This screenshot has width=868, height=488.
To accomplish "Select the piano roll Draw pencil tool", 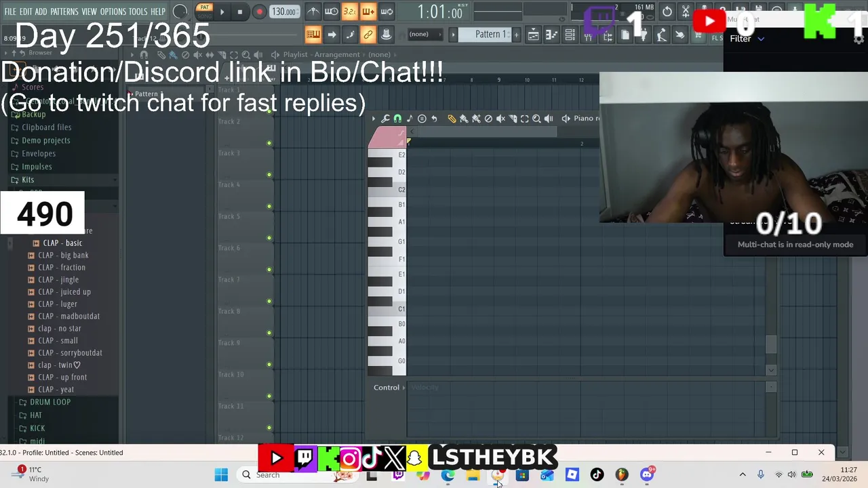I will pos(452,119).
